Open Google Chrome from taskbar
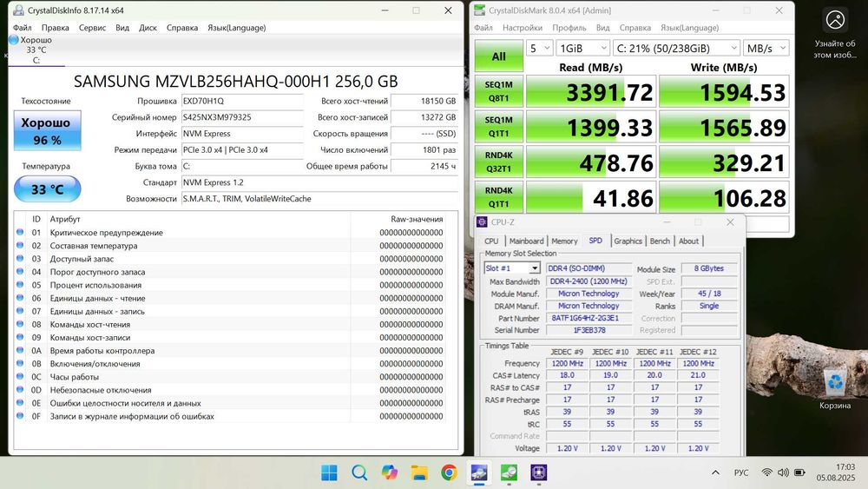This screenshot has width=868, height=489. 449,472
